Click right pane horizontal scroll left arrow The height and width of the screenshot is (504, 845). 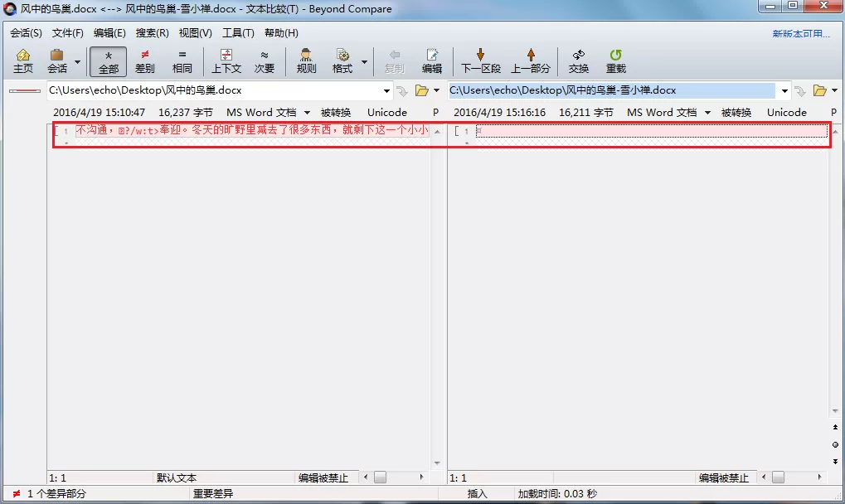click(764, 477)
